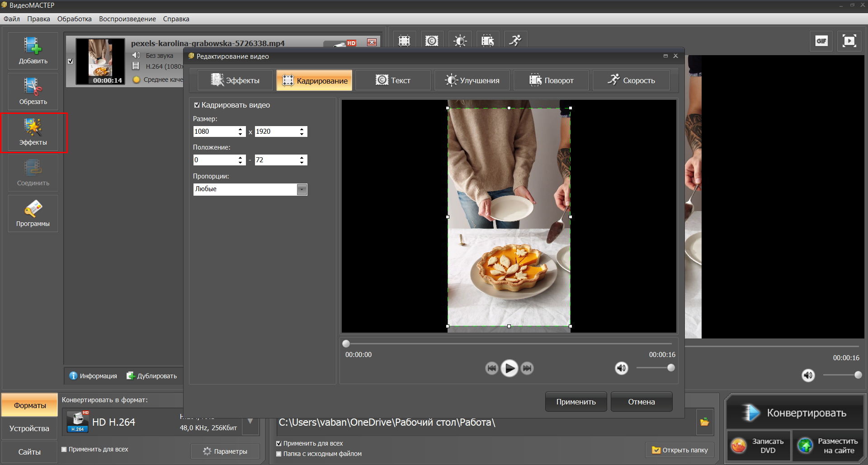The image size is (868, 465).
Task: Click the Конвертировать button
Action: [x=795, y=413]
